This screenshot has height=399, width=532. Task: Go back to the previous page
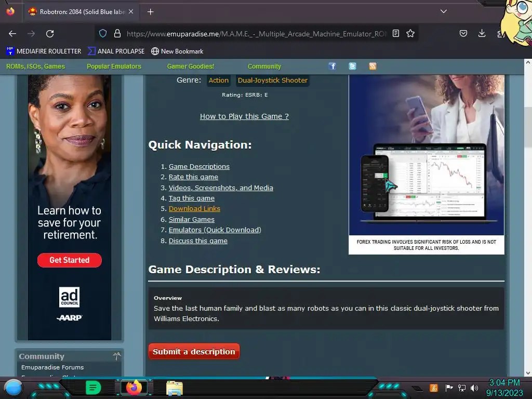coord(12,34)
